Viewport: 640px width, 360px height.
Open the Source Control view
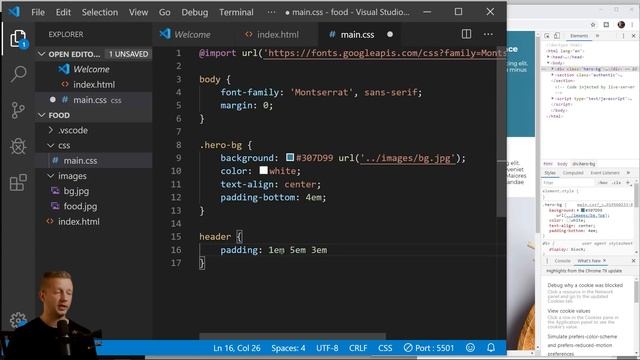pyautogui.click(x=18, y=110)
